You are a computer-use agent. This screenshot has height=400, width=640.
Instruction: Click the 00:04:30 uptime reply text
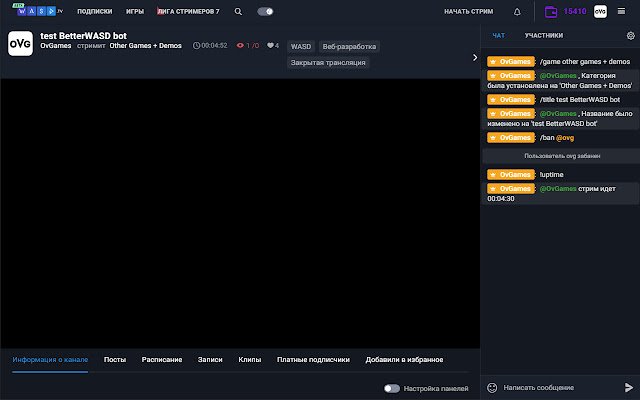click(501, 199)
